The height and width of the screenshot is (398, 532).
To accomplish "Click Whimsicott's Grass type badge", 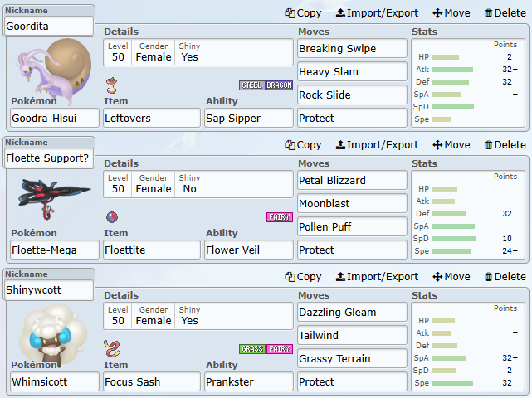I will pos(252,349).
